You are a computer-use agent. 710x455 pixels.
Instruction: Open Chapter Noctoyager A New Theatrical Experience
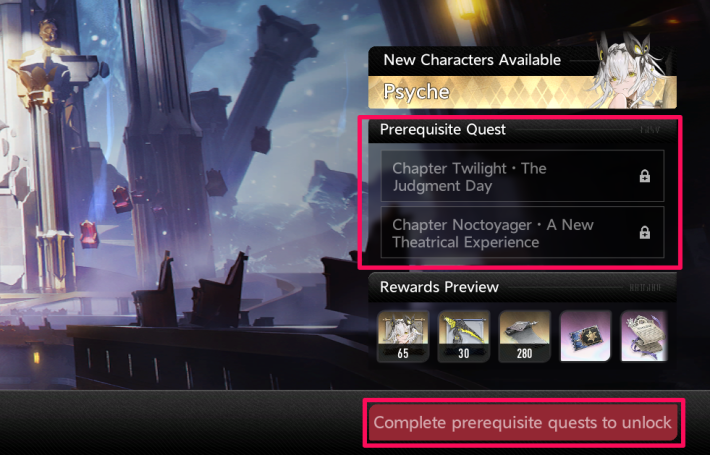pos(523,233)
